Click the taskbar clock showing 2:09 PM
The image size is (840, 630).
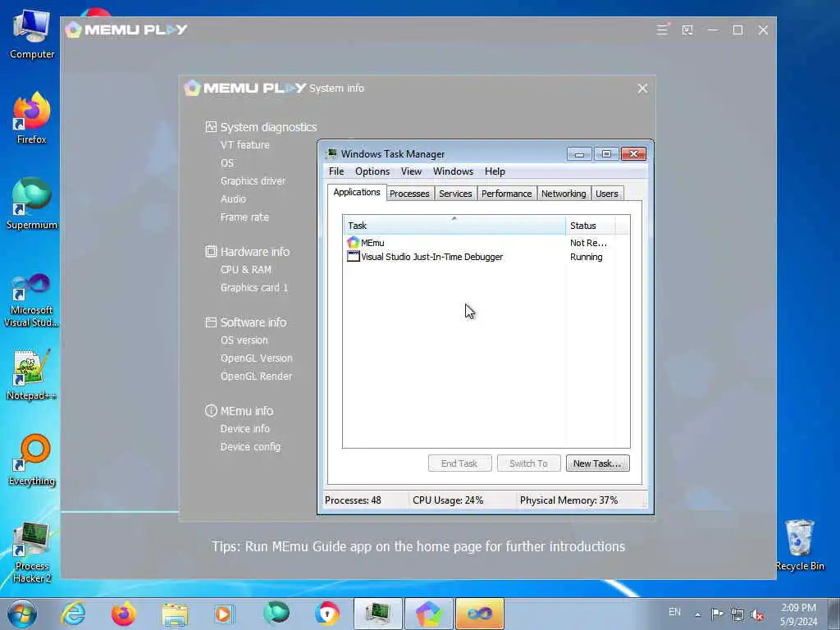pyautogui.click(x=798, y=614)
